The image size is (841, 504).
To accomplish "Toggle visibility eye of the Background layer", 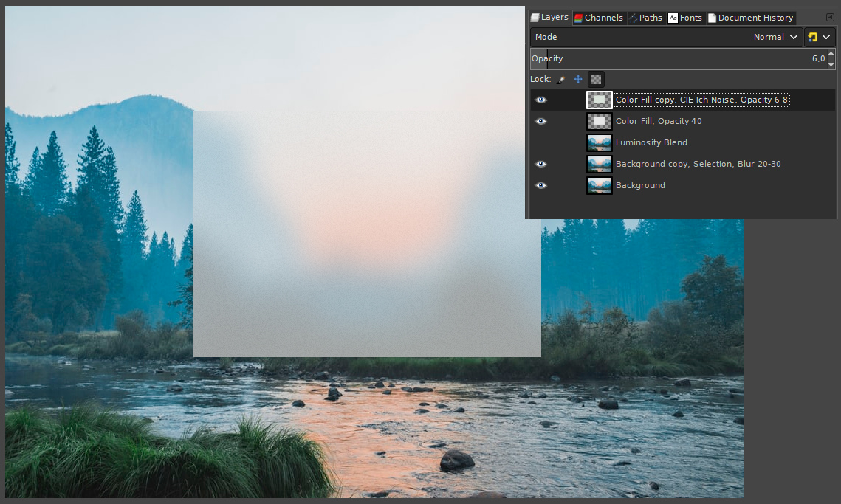I will pos(541,185).
